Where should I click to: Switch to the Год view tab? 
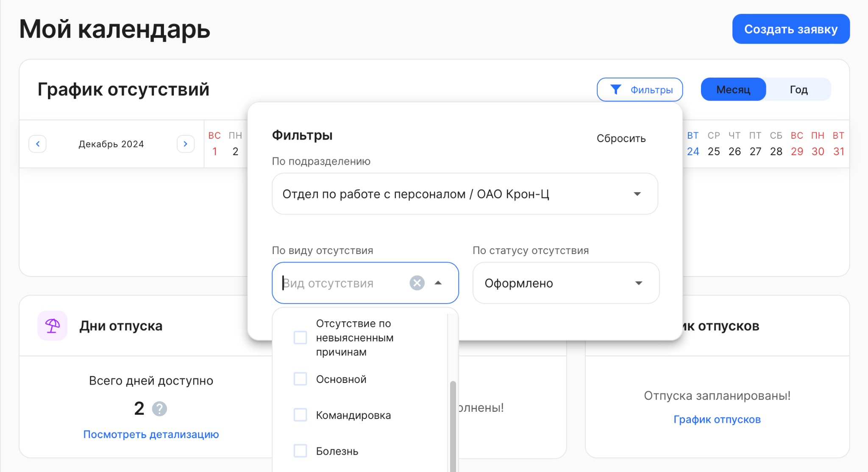pos(798,89)
